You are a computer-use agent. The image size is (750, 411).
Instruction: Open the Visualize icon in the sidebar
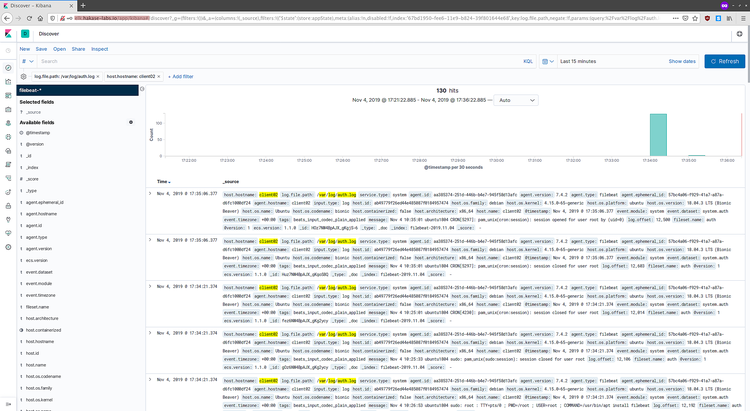click(8, 82)
